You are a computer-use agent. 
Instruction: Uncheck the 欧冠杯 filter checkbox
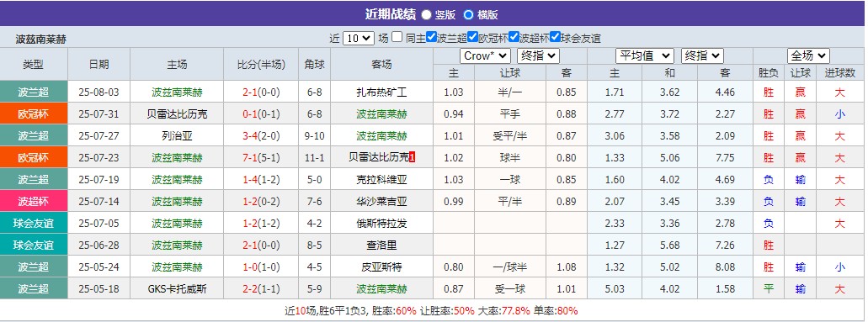[472, 37]
